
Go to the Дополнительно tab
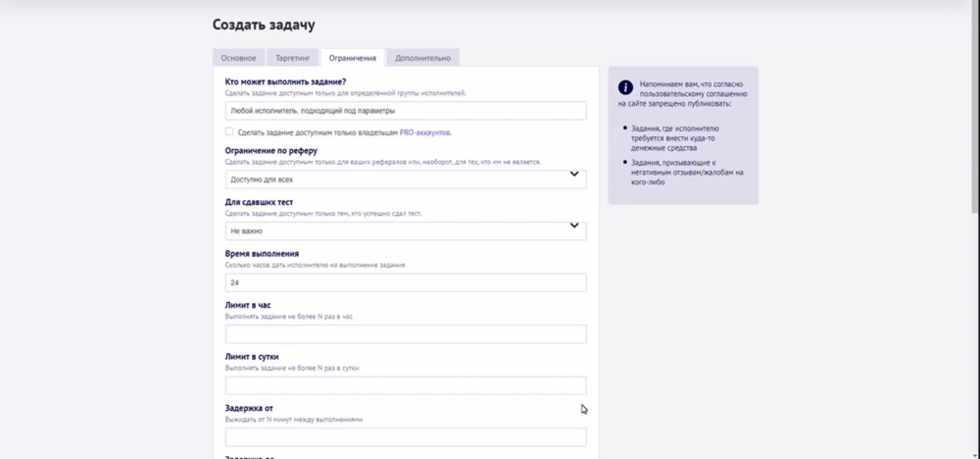[422, 58]
